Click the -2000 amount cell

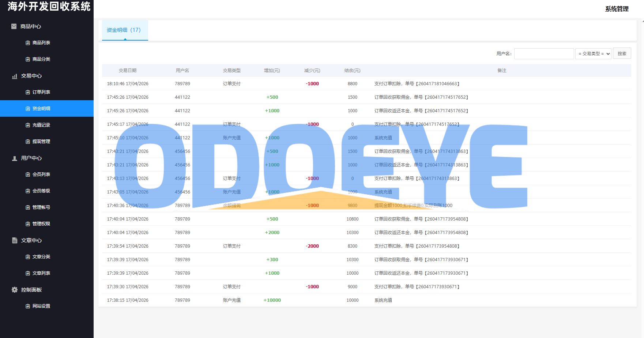312,246
